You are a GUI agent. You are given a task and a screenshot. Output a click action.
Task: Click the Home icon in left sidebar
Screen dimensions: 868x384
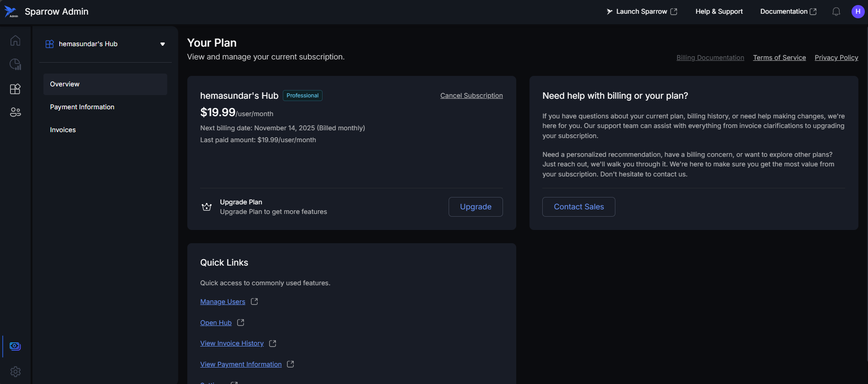(15, 41)
